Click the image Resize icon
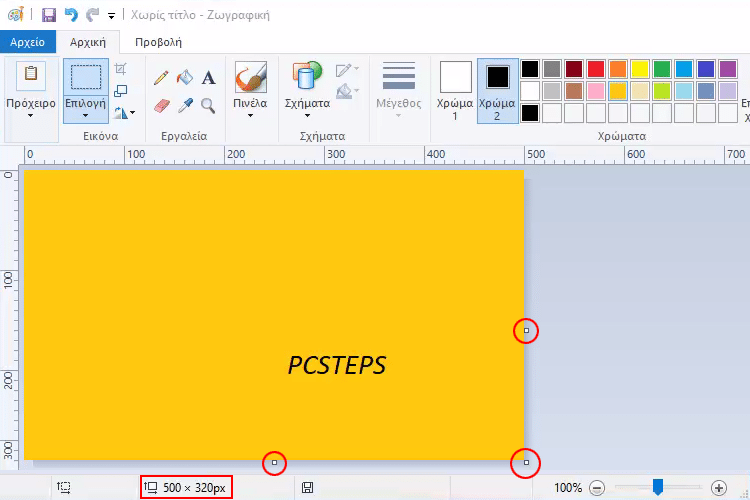Viewport: 750px width, 500px height. (x=121, y=90)
